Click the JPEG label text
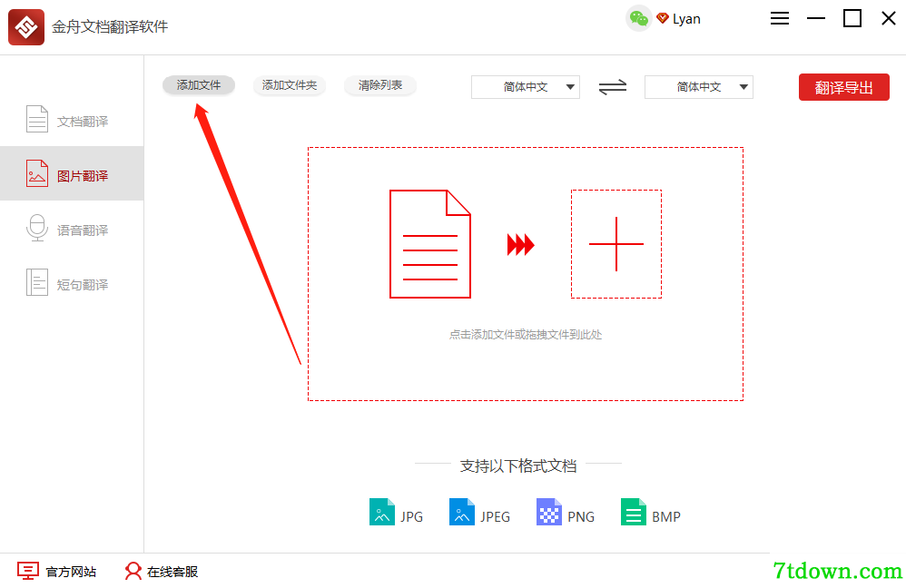The height and width of the screenshot is (588, 906). click(495, 517)
